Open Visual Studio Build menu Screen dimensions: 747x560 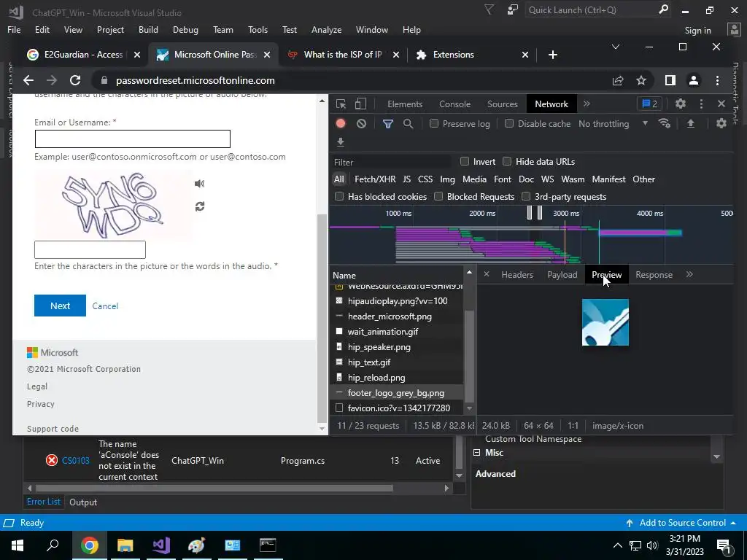click(148, 29)
